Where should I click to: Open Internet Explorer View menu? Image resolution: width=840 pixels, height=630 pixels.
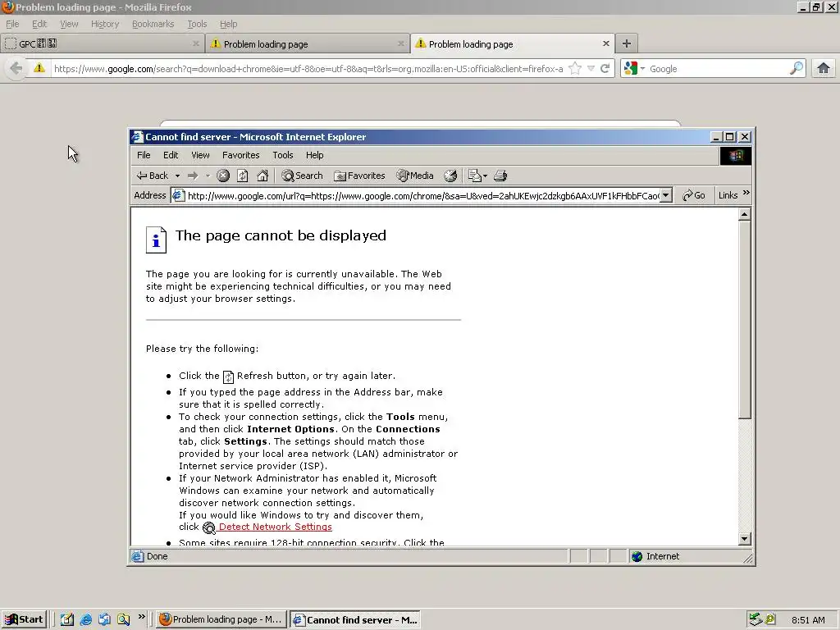[x=200, y=155]
